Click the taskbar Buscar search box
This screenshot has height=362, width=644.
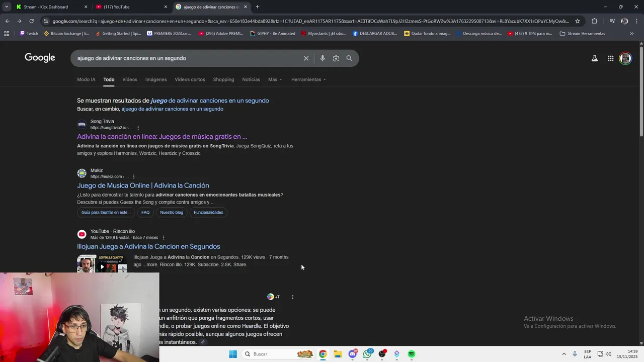[277, 354]
